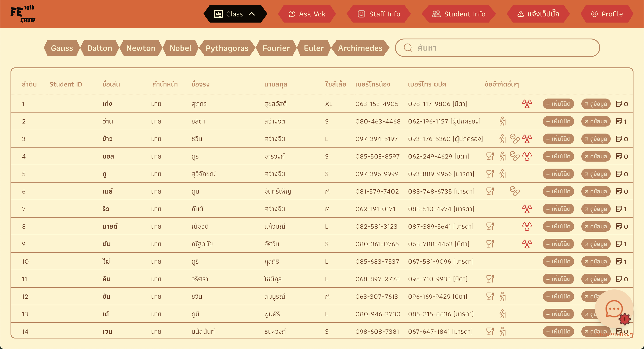Click the surname จันทร์เพ็ญ
644x349 pixels.
[x=278, y=191]
